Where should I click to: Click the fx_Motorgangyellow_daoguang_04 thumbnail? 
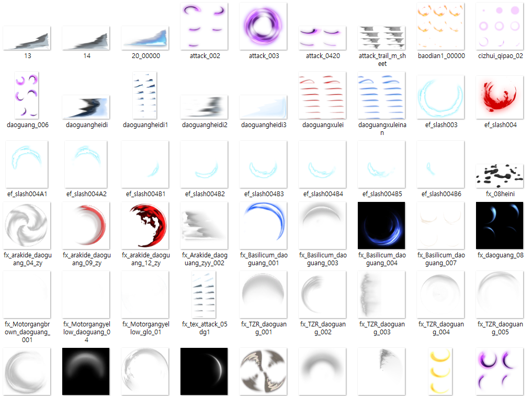click(86, 295)
